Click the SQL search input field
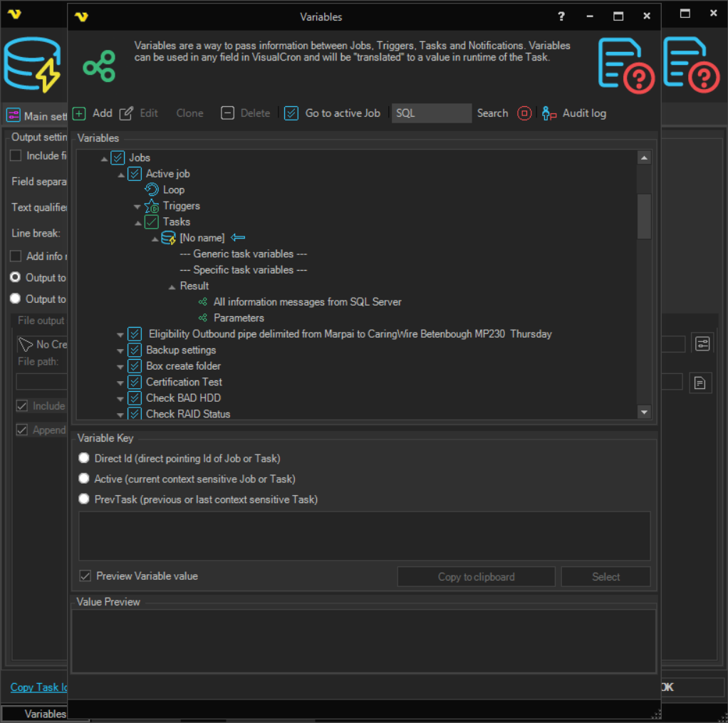 (x=431, y=113)
